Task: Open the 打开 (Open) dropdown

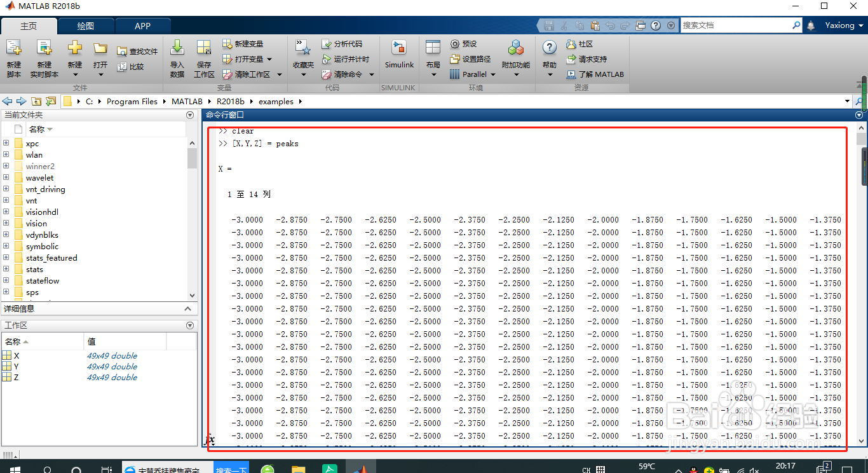Action: (100, 74)
